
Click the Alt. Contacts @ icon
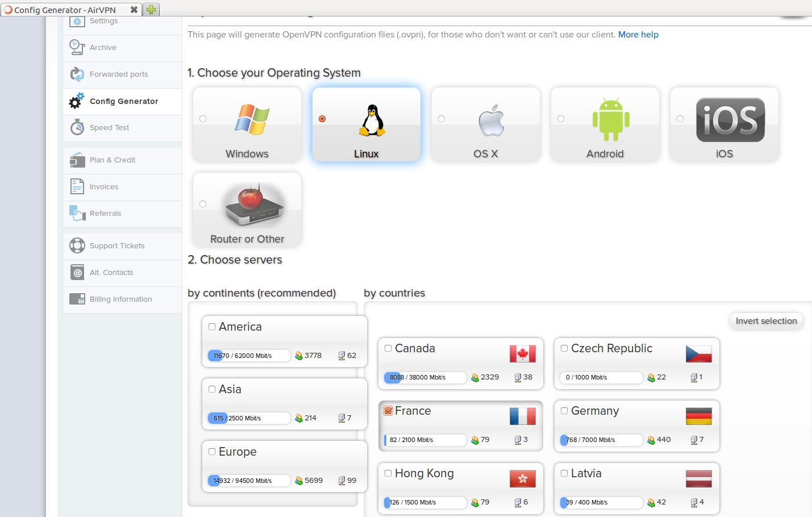point(77,272)
